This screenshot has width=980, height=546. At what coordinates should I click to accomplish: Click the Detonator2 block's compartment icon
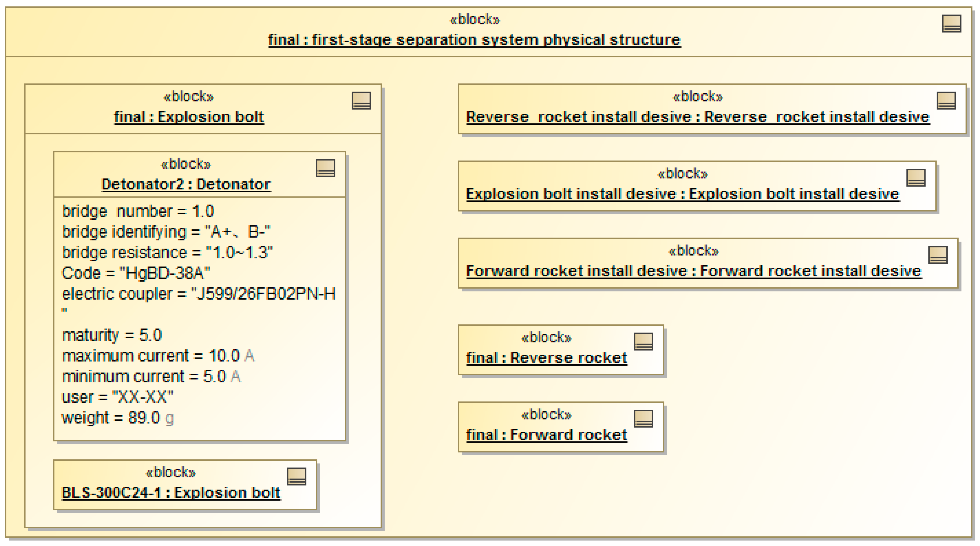pos(325,168)
